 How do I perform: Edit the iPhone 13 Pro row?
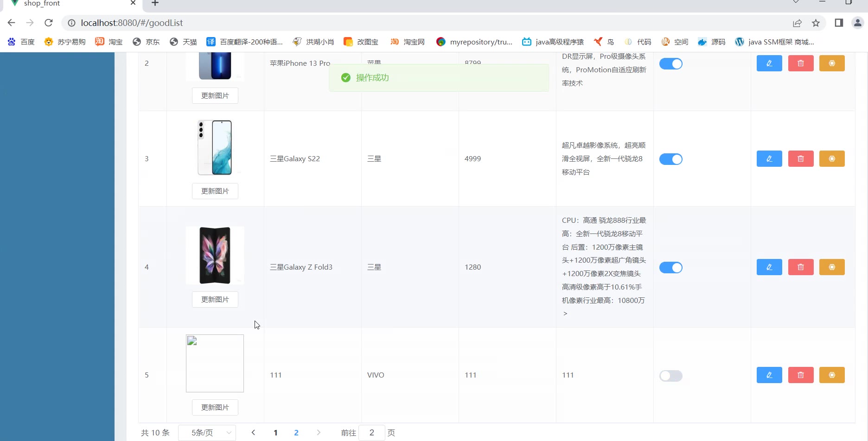coord(769,63)
